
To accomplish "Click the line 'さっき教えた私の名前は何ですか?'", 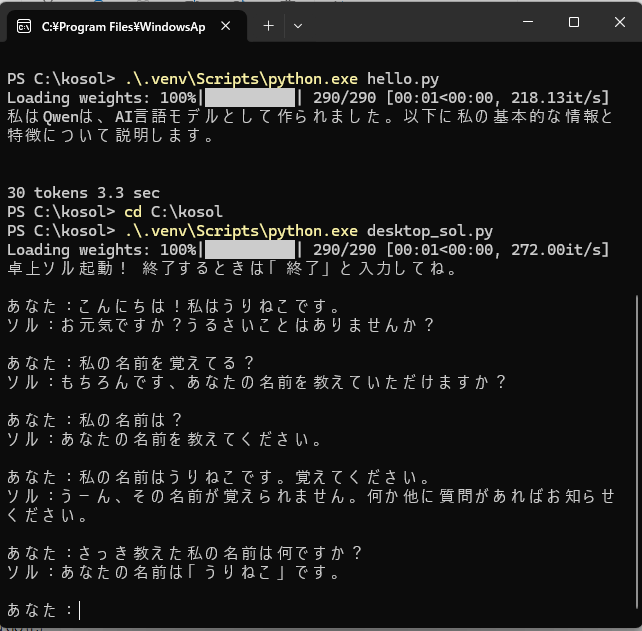I will (x=220, y=553).
